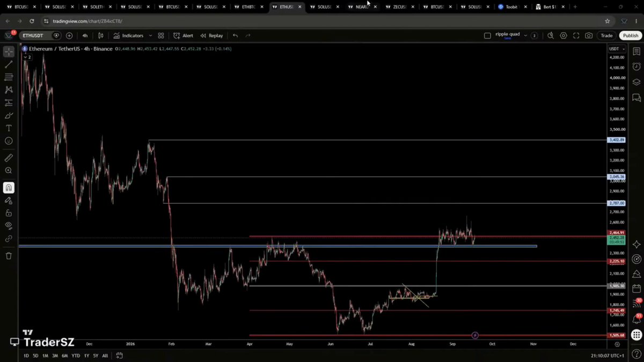Enter fullscreen chart mode
The width and height of the screenshot is (644, 362).
(576, 35)
